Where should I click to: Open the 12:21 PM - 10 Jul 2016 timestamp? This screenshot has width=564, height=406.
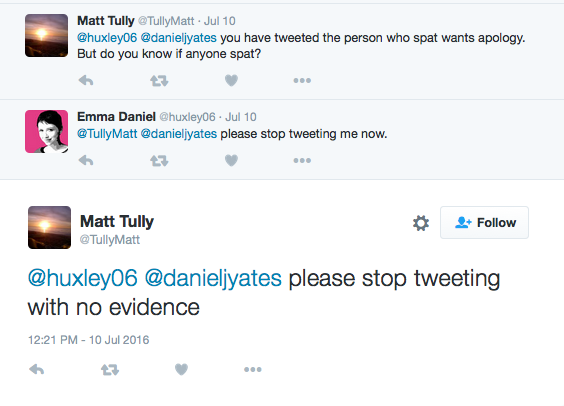coord(88,340)
